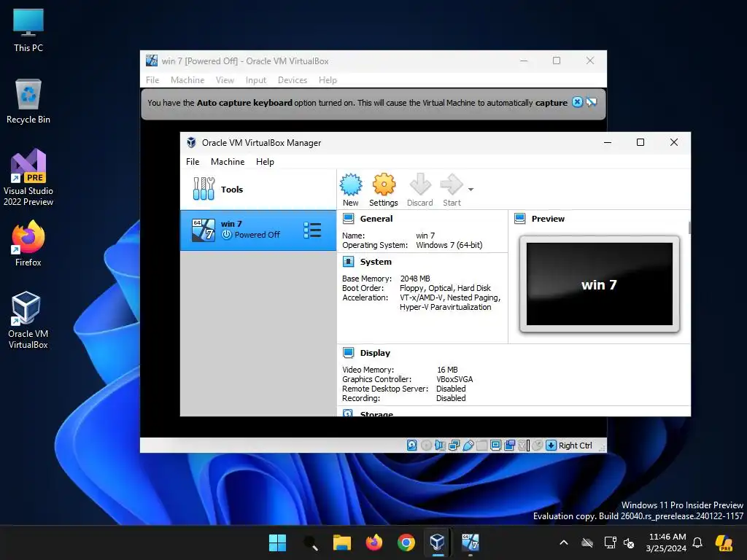Select Recycle Bin desktop icon
The width and height of the screenshot is (747, 560).
28,101
